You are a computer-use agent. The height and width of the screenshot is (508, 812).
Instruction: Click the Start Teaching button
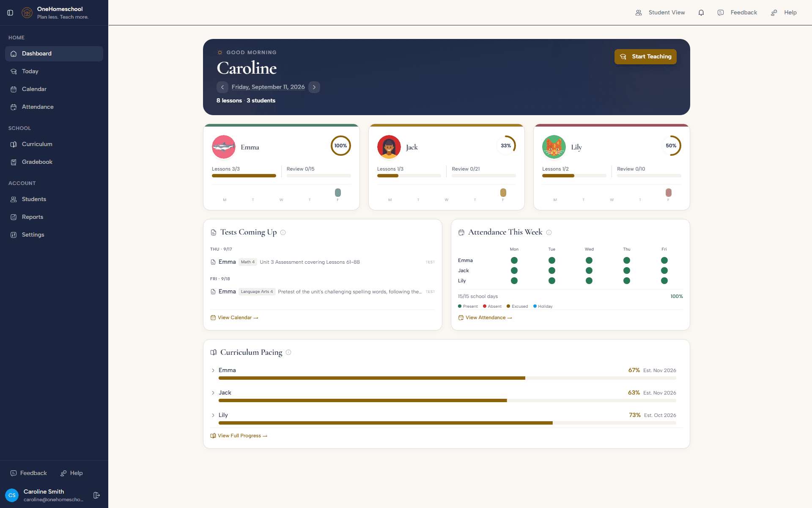pos(645,57)
